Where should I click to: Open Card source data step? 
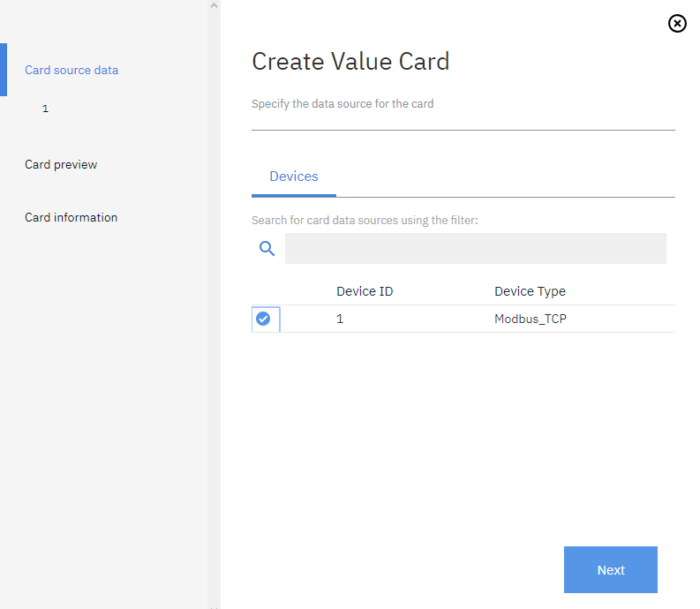click(72, 70)
